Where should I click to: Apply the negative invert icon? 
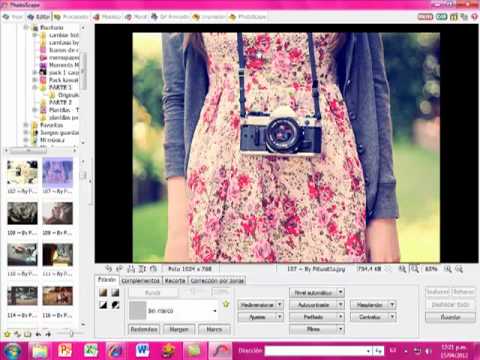tap(115, 305)
